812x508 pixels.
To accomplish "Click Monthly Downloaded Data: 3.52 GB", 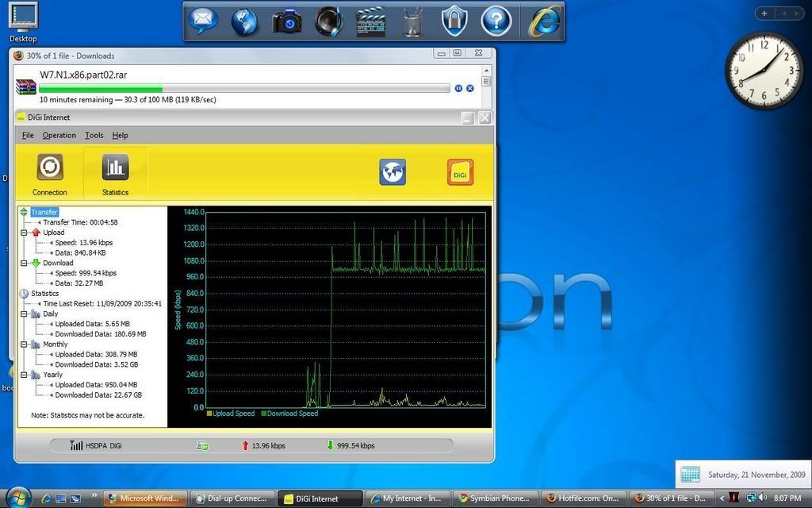I will coord(96,365).
